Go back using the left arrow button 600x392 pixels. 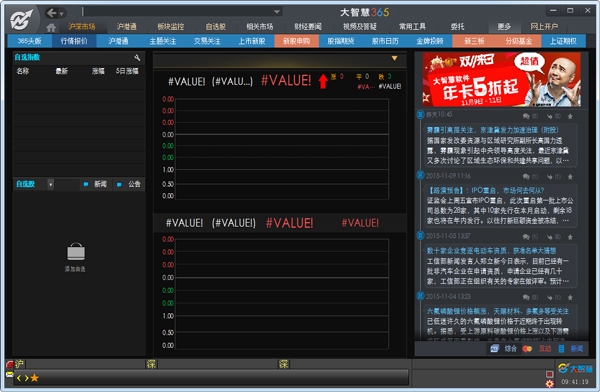[x=52, y=13]
